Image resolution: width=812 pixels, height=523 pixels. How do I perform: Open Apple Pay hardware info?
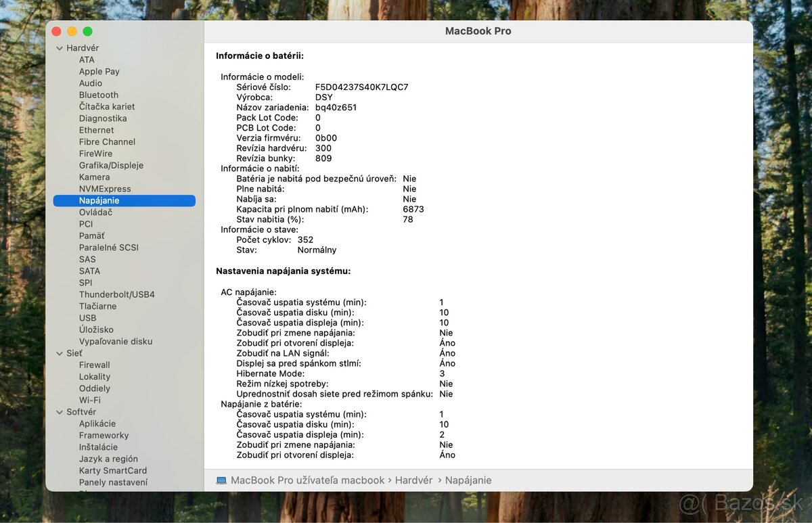click(99, 72)
